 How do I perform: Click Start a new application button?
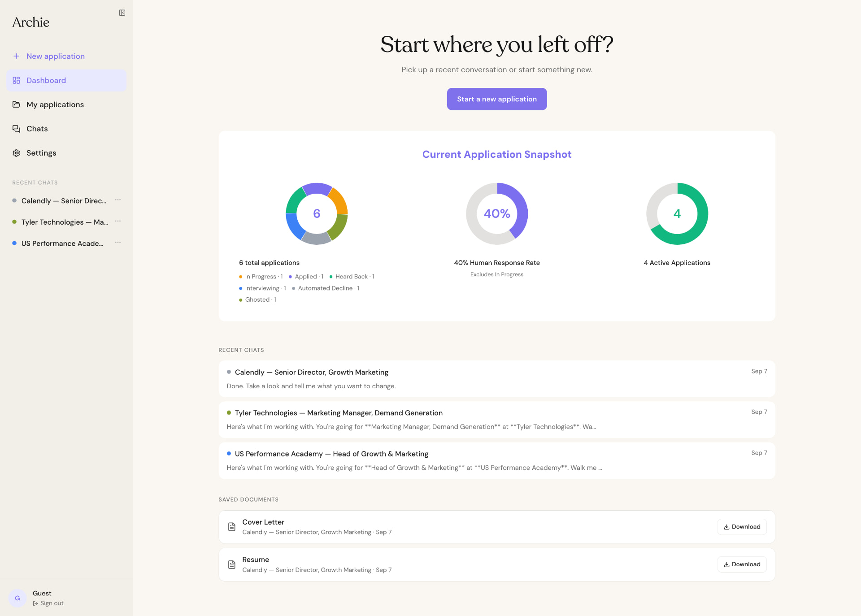497,99
